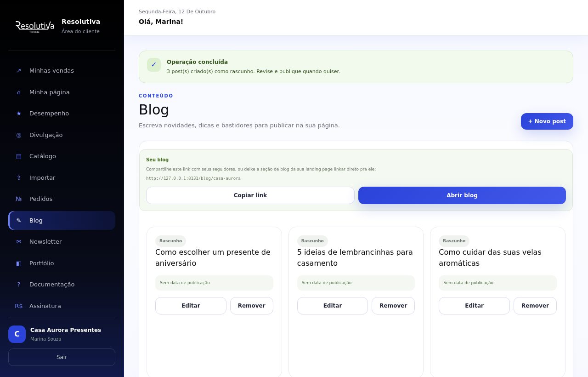Image resolution: width=588 pixels, height=377 pixels.
Task: Click the green checkmark success icon
Action: (154, 65)
